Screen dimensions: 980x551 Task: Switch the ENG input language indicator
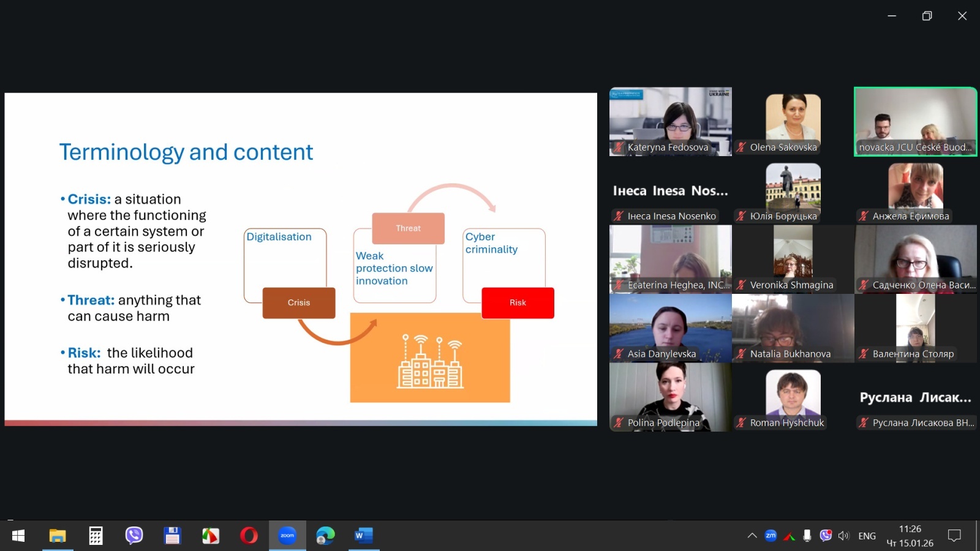pyautogui.click(x=867, y=536)
